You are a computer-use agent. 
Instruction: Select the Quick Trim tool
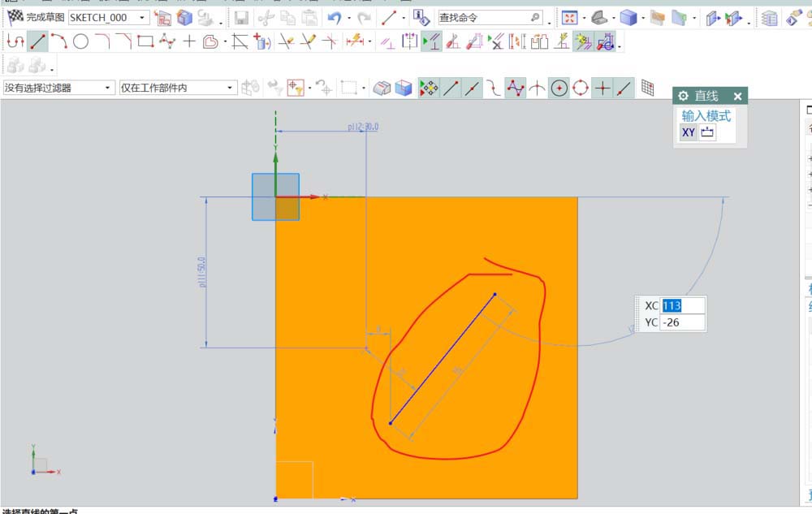[285, 41]
